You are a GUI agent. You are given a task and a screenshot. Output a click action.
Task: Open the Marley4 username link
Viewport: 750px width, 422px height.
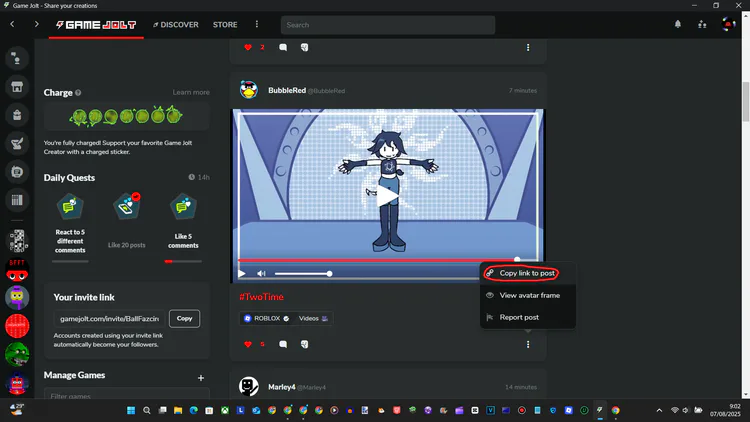point(282,387)
